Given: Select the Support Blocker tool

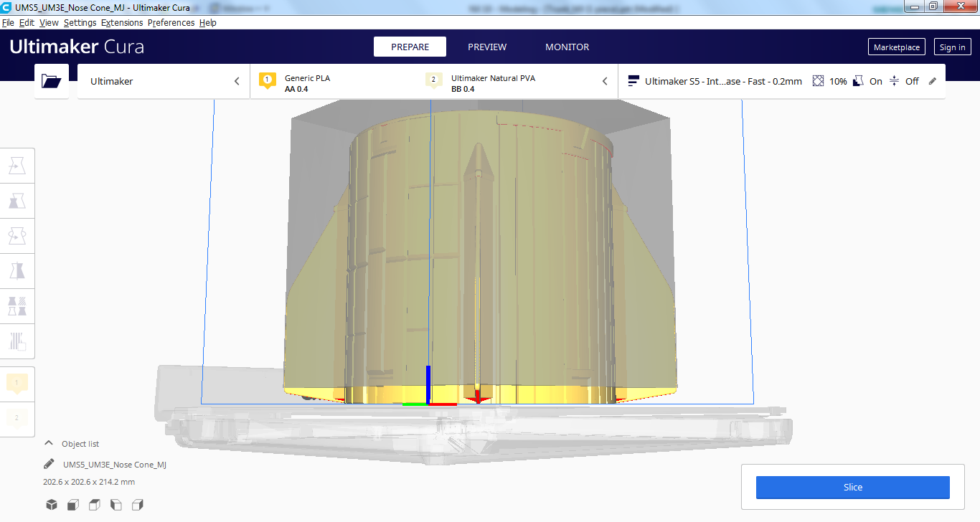Looking at the screenshot, I should click(x=17, y=341).
